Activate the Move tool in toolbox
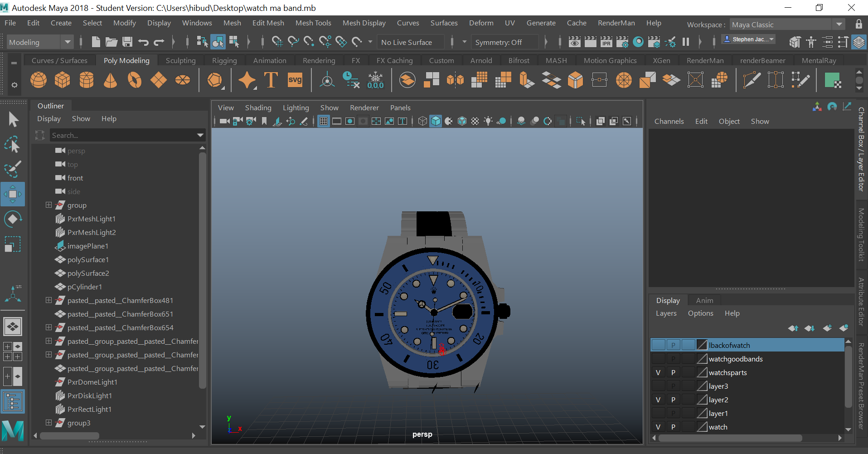Viewport: 868px width, 454px height. (x=13, y=194)
